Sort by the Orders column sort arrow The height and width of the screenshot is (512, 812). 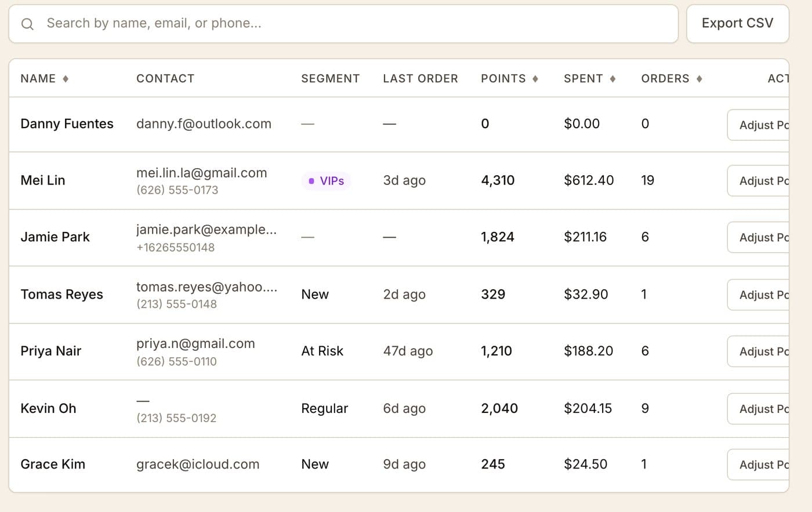pyautogui.click(x=699, y=79)
